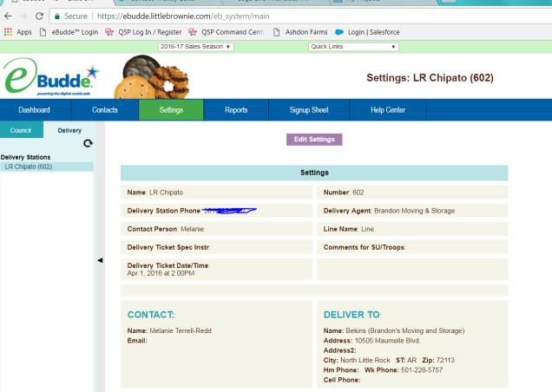Click address 10505 Maumelle Blvd.
552x392 pixels.
click(387, 341)
